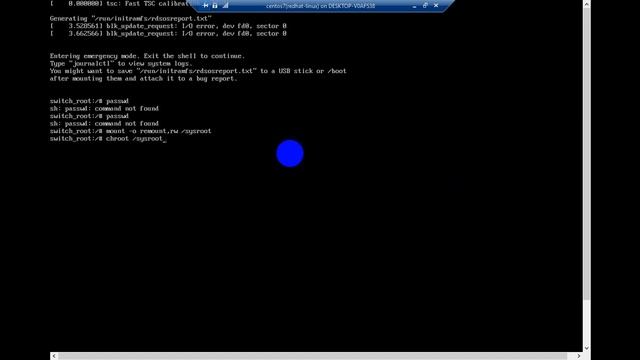Toggle the pin icon on the connection bar

pos(205,5)
